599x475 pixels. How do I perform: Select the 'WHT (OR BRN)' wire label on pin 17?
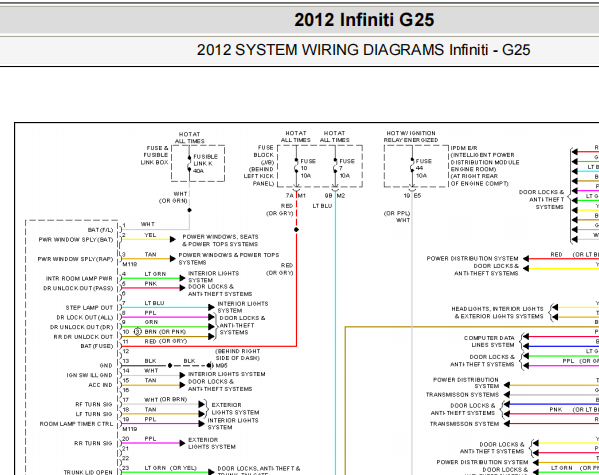click(165, 400)
